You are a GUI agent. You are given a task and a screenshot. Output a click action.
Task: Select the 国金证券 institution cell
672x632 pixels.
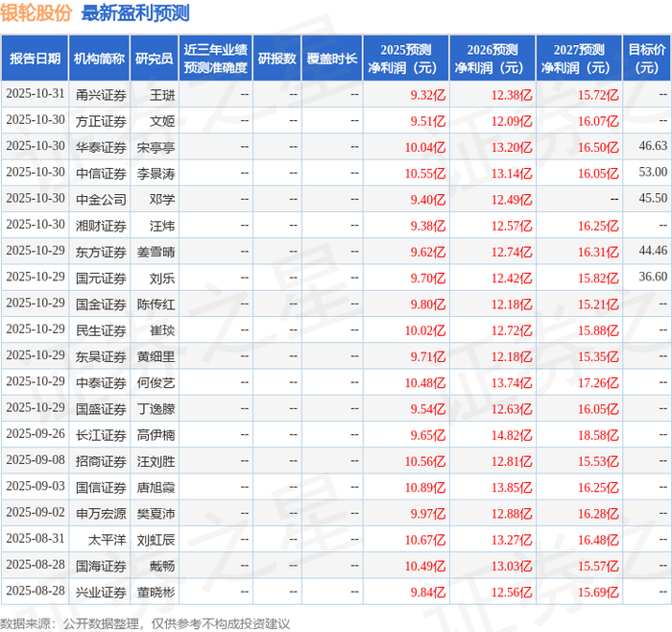point(101,304)
